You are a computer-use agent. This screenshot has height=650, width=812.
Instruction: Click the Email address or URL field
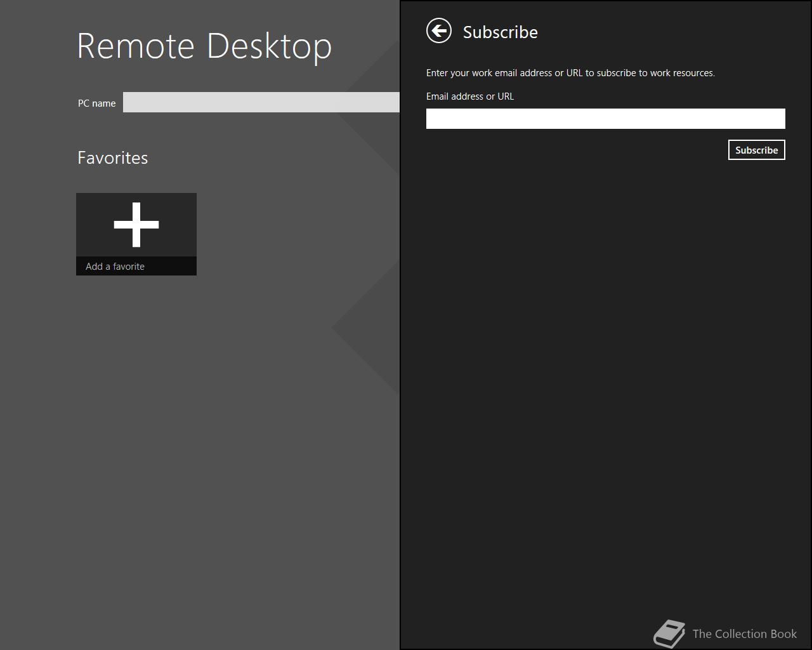pos(605,119)
